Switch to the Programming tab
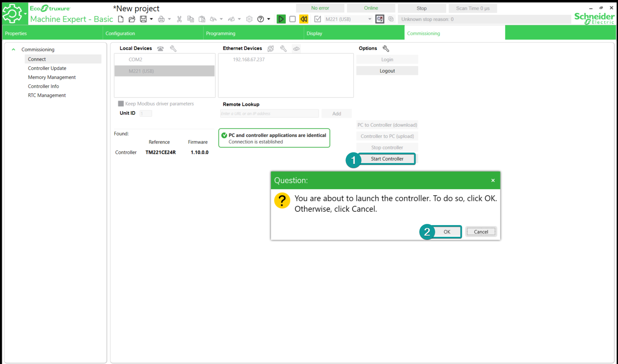Screen dimensions: 618x364 (x=221, y=33)
